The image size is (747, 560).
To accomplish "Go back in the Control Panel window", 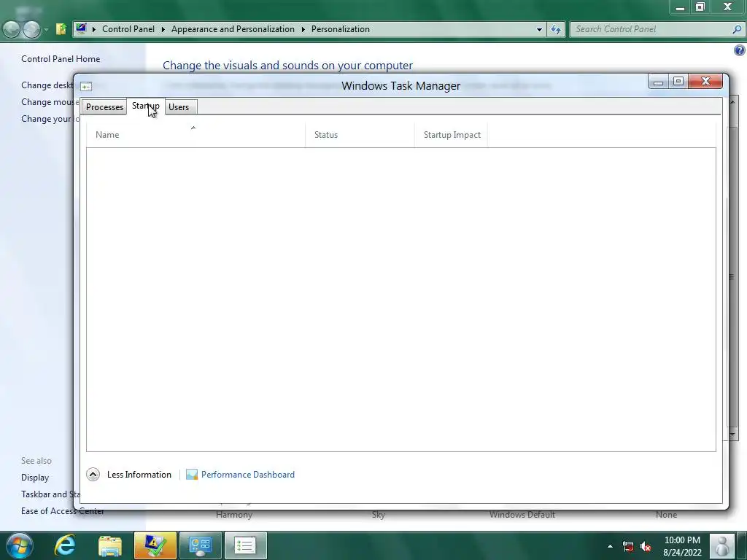I will click(x=12, y=29).
